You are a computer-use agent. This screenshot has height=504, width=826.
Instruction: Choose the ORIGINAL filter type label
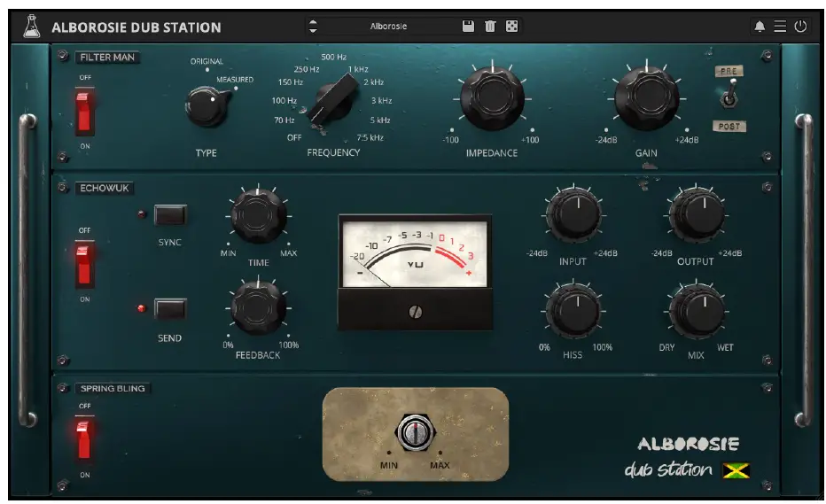click(x=206, y=62)
